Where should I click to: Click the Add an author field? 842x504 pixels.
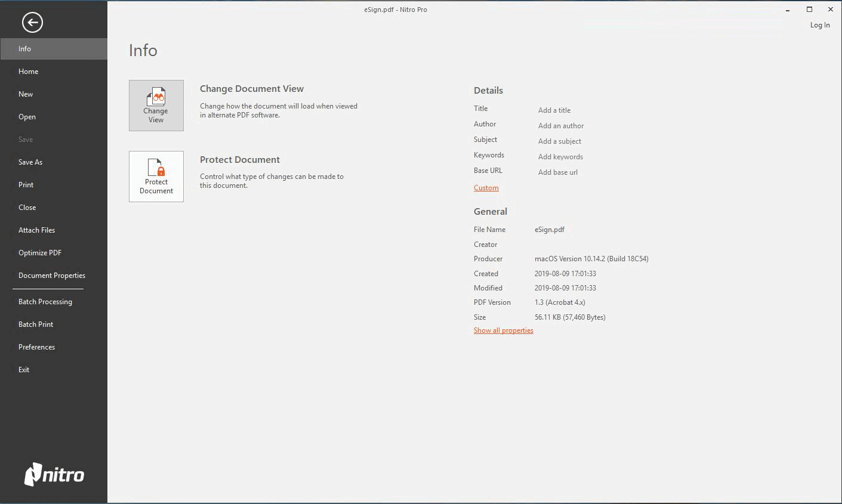[x=561, y=126]
